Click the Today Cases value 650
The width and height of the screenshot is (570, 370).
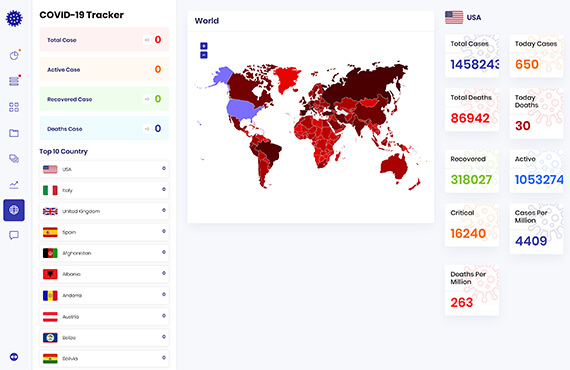pos(527,64)
